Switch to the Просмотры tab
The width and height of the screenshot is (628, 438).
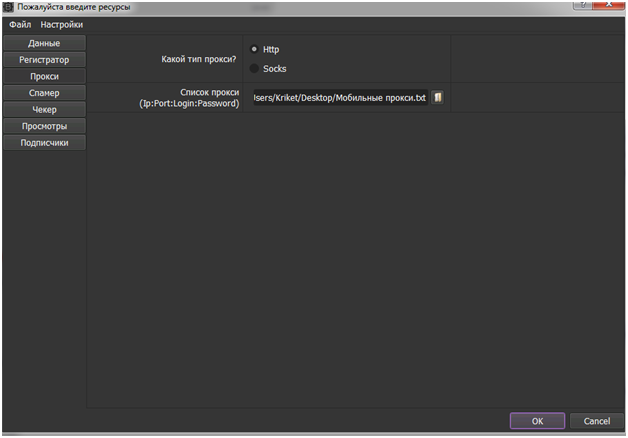tap(44, 126)
